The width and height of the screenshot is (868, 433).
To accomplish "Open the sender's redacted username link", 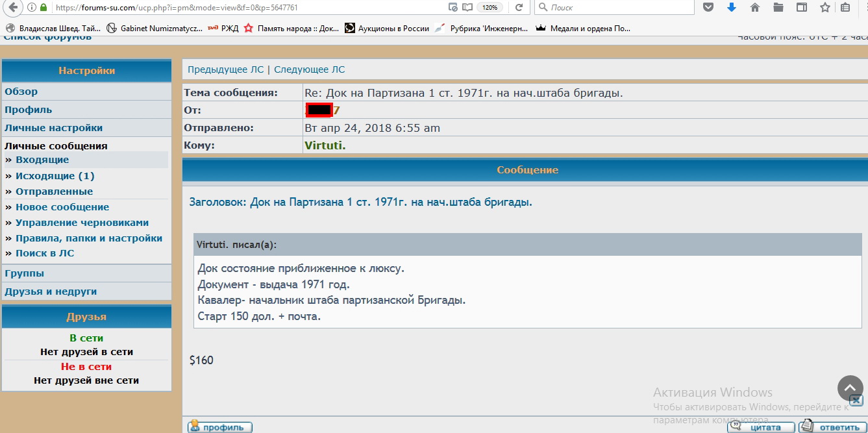I will (x=323, y=110).
